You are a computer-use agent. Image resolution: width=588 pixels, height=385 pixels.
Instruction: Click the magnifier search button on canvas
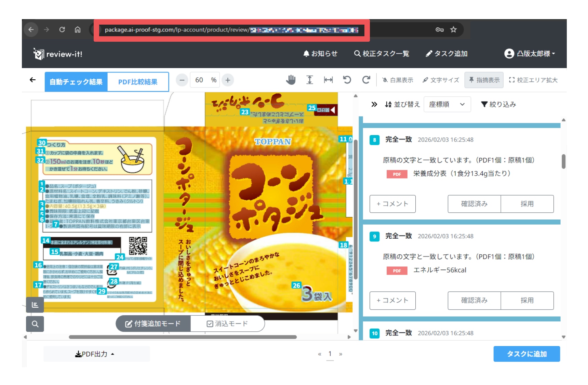tap(35, 324)
